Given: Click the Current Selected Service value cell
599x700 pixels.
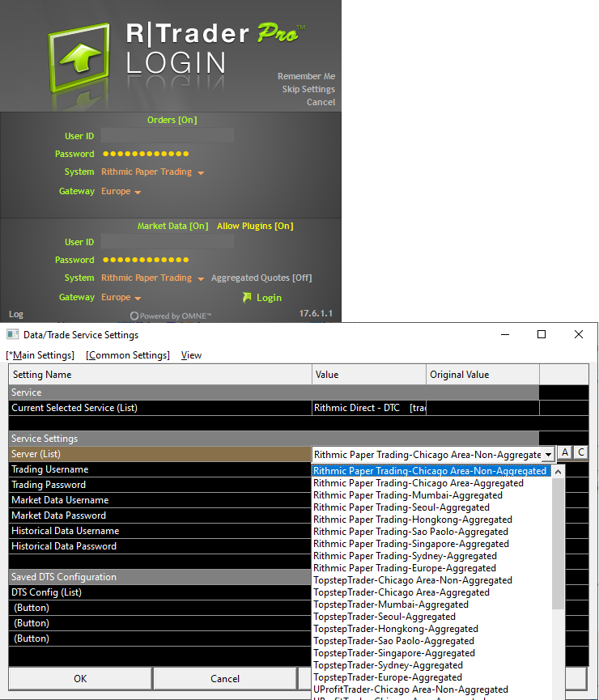Looking at the screenshot, I should pyautogui.click(x=369, y=408).
